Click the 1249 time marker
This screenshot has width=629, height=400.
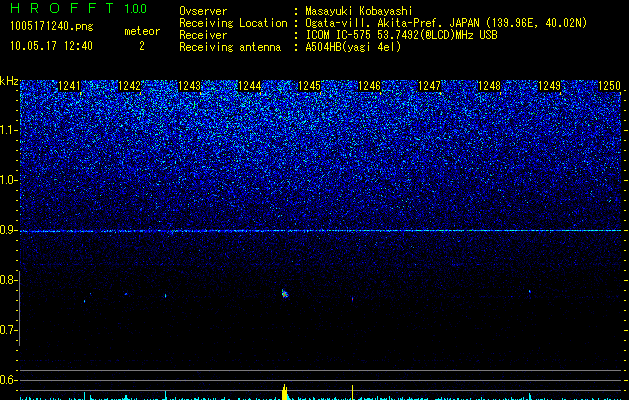pos(550,86)
